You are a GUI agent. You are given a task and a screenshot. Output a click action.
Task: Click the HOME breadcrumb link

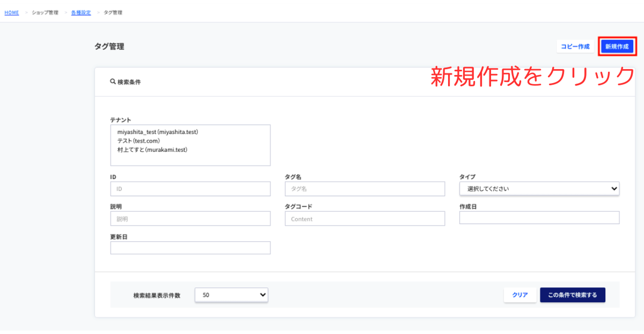[12, 12]
